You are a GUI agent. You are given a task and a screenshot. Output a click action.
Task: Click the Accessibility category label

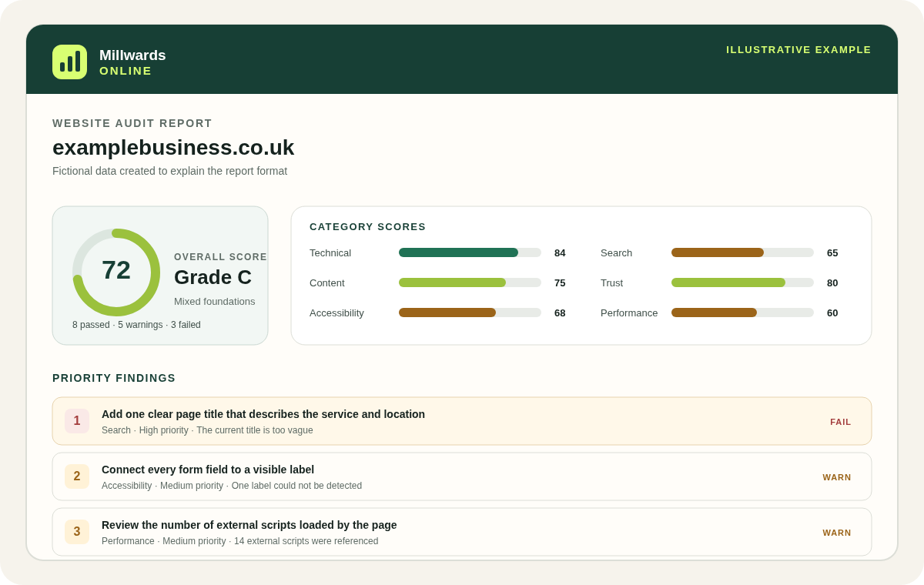pos(336,313)
